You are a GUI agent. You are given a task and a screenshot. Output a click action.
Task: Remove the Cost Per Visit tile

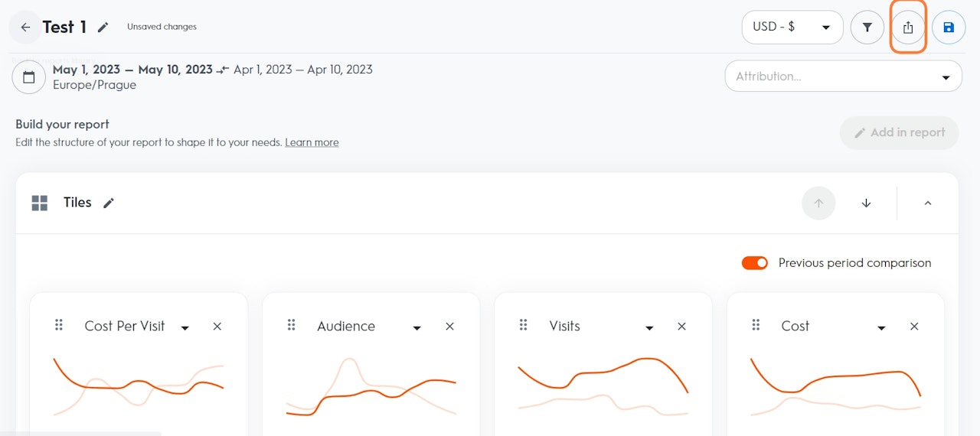pos(217,327)
